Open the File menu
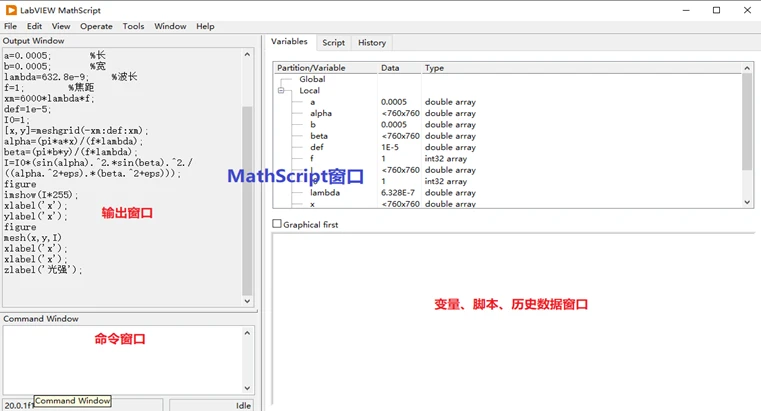Screen dimensions: 761x411 click(10, 26)
